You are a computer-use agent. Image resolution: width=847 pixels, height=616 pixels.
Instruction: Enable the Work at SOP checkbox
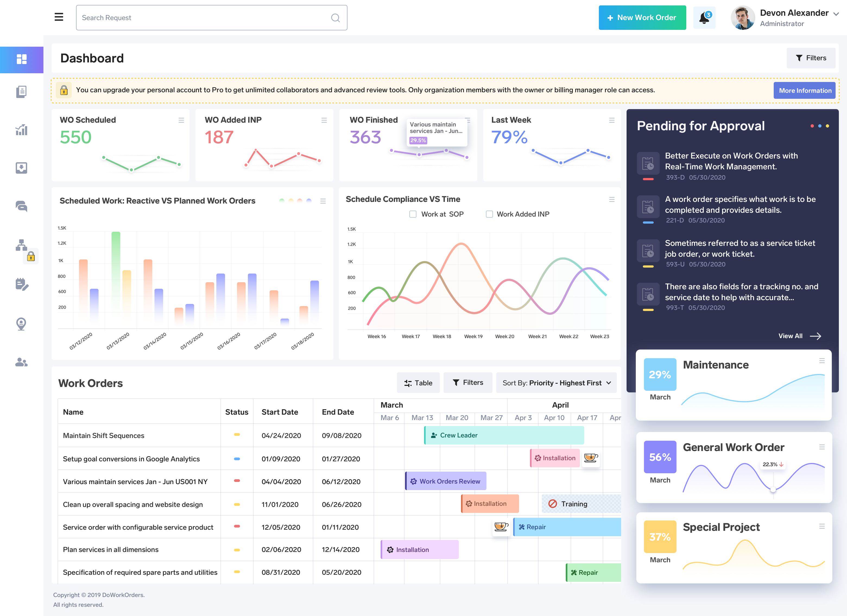coord(413,214)
